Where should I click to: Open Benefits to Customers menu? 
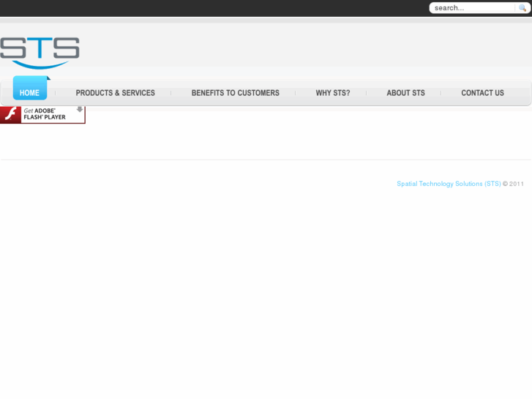tap(236, 93)
